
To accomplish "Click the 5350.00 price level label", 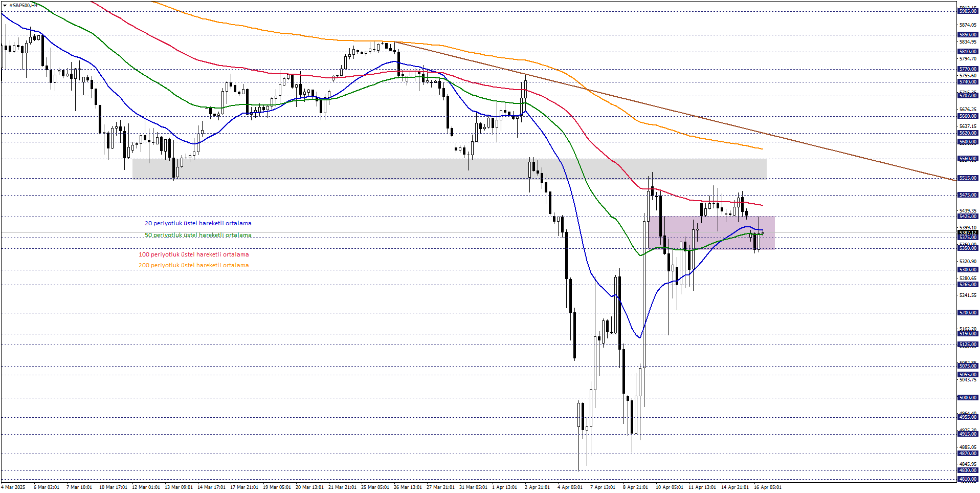I will pos(968,248).
